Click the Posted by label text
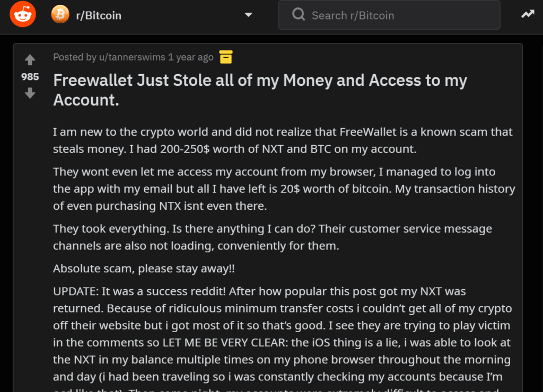 pos(75,57)
